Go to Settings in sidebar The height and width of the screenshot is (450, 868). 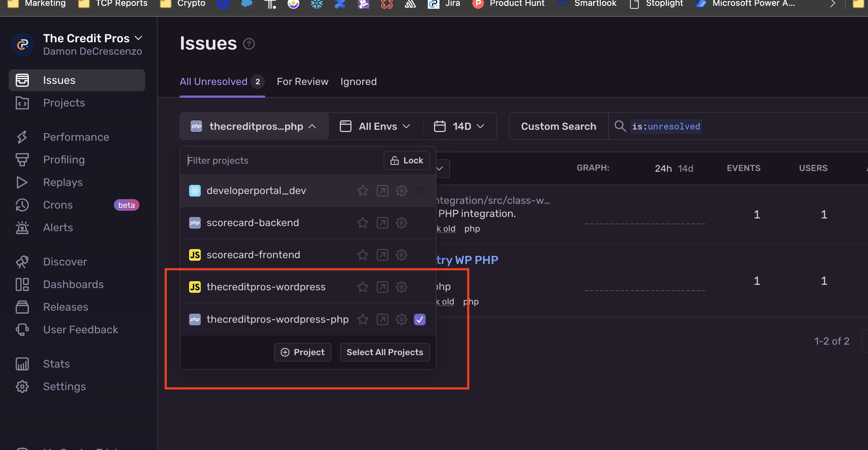point(77,387)
